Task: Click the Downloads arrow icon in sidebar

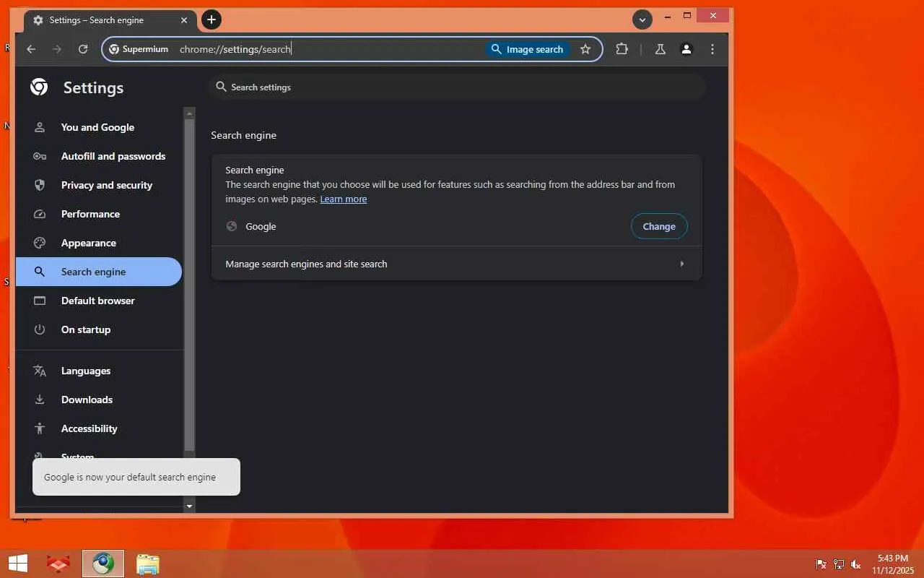Action: tap(40, 400)
